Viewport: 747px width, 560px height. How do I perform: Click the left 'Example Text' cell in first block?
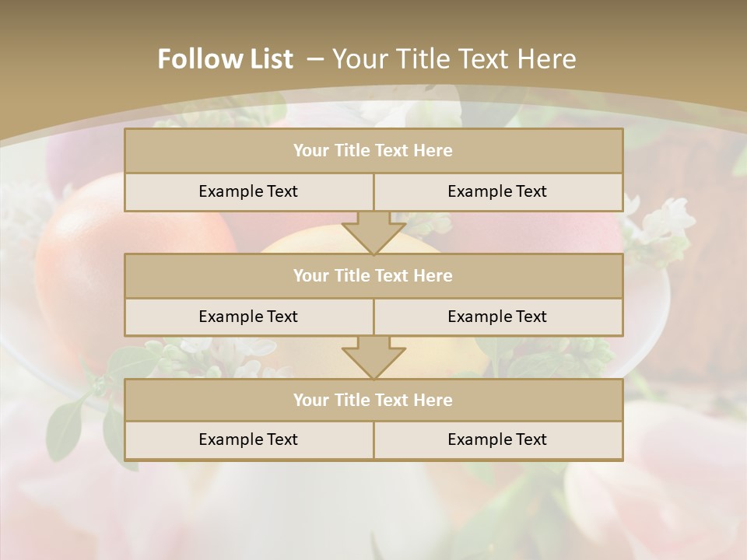pyautogui.click(x=248, y=191)
